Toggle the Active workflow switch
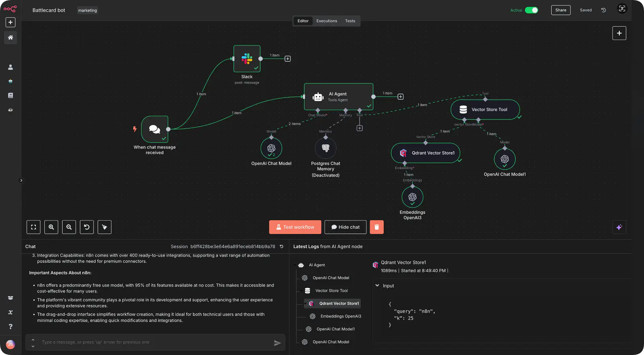 click(531, 10)
